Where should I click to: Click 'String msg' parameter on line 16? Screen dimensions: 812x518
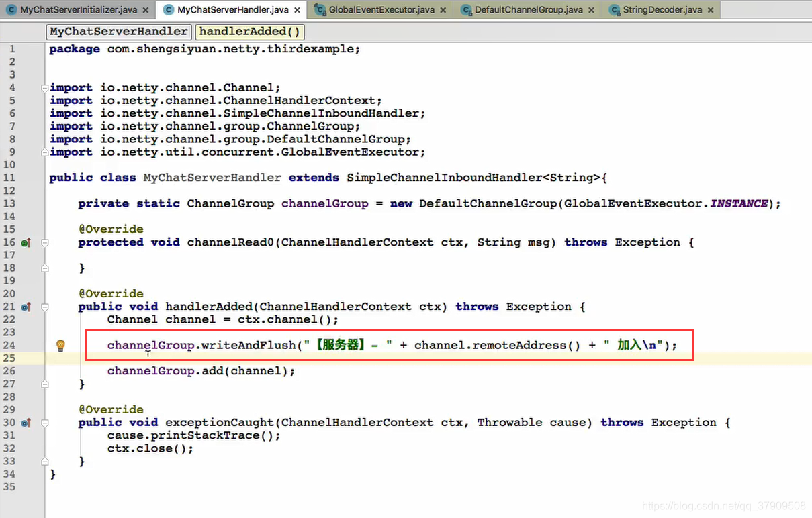coord(514,242)
